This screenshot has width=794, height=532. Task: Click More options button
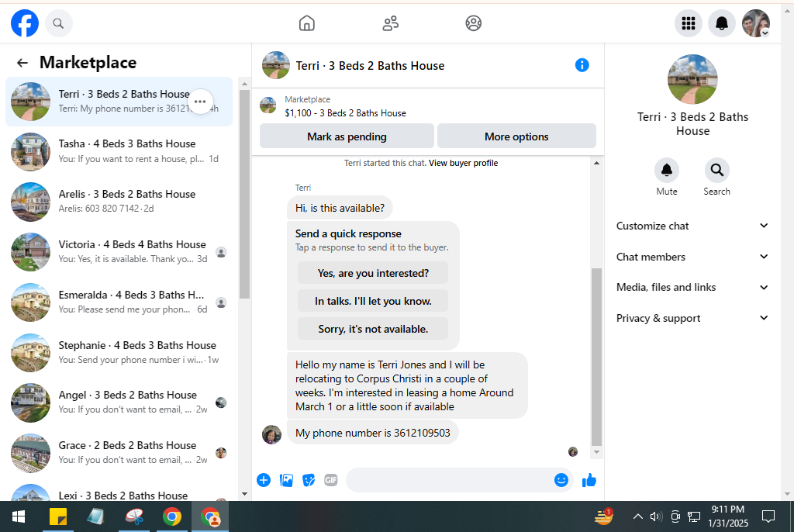516,136
